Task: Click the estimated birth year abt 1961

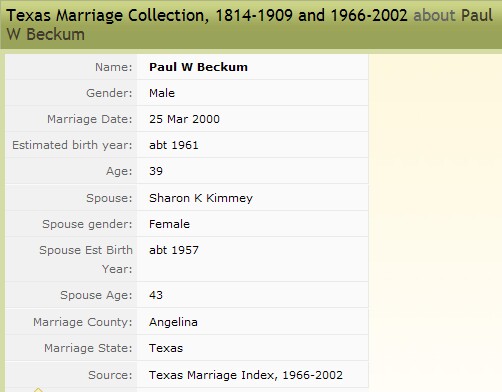Action: [174, 145]
